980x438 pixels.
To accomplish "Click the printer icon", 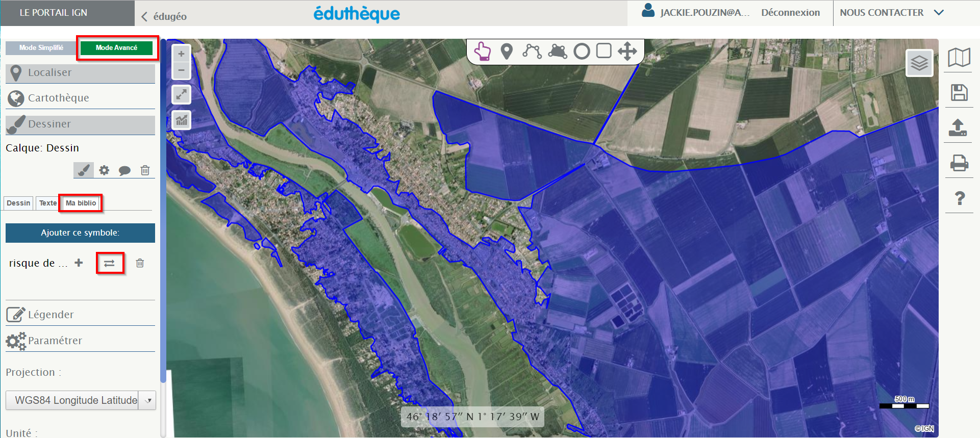I will pyautogui.click(x=959, y=163).
